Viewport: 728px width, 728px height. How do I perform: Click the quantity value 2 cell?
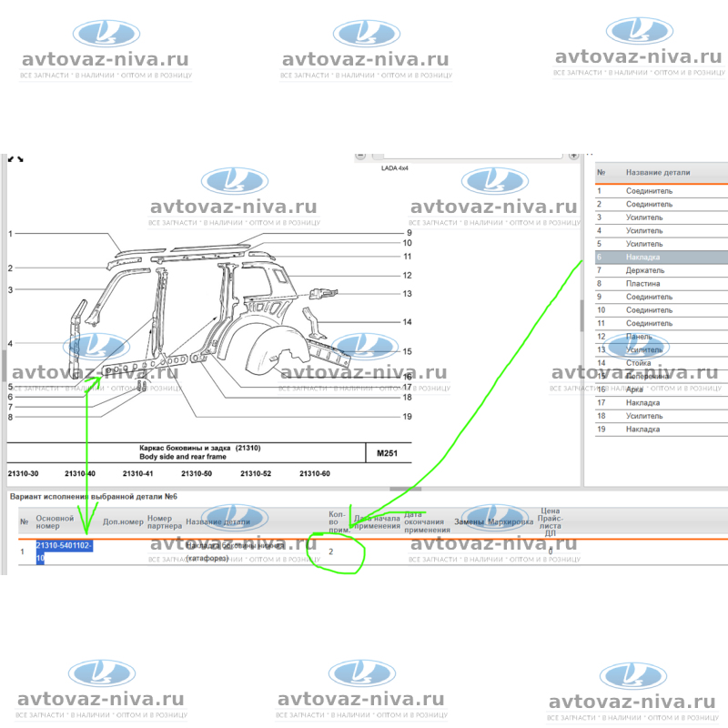pyautogui.click(x=331, y=552)
